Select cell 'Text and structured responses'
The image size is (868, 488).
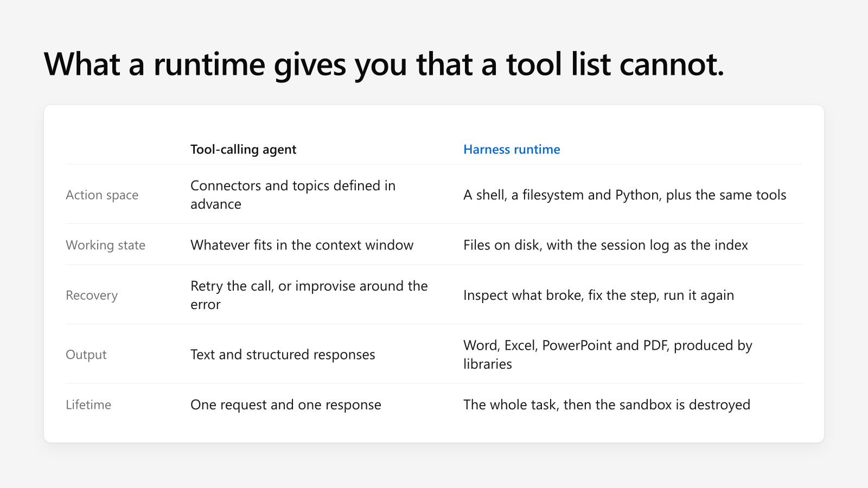pos(283,355)
